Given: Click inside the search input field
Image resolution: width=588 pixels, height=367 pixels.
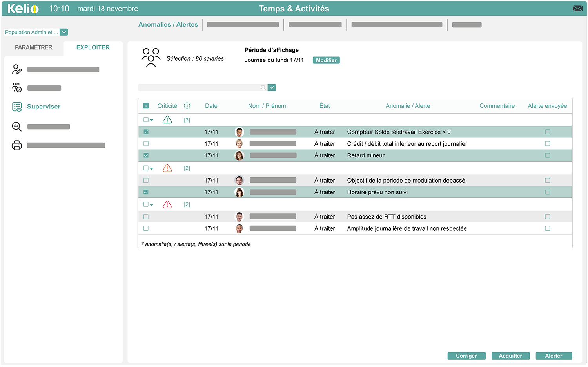Looking at the screenshot, I should click(200, 87).
